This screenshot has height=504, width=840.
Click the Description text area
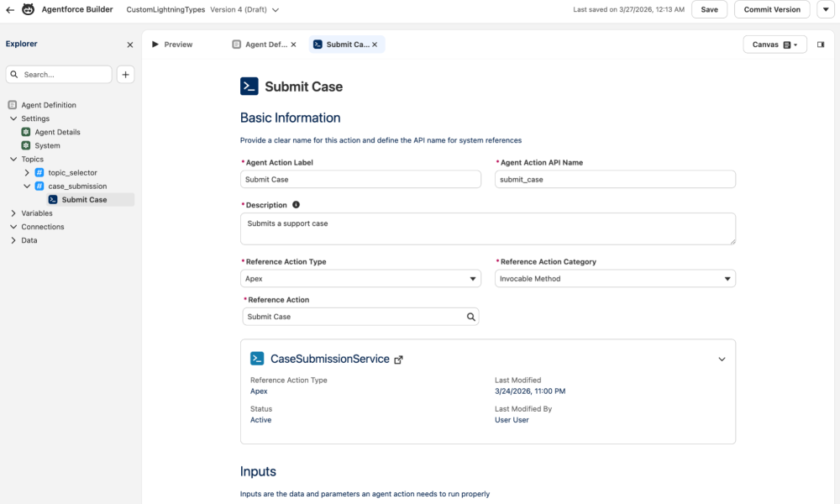coord(487,228)
